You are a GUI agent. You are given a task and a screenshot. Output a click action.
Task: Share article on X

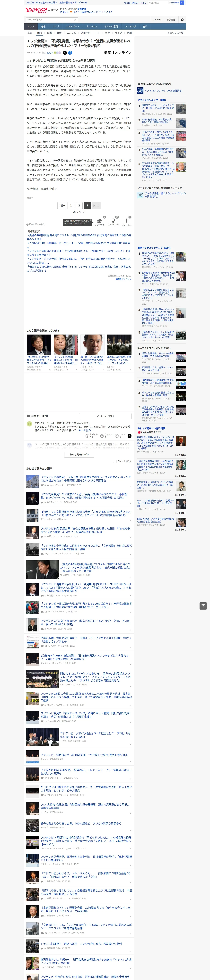pyautogui.click(x=65, y=53)
